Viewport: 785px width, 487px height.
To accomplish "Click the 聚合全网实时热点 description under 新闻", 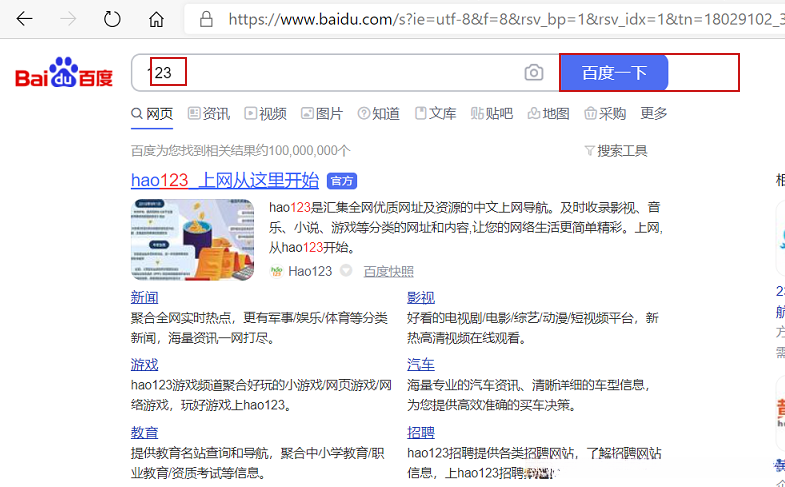I will pos(259,328).
